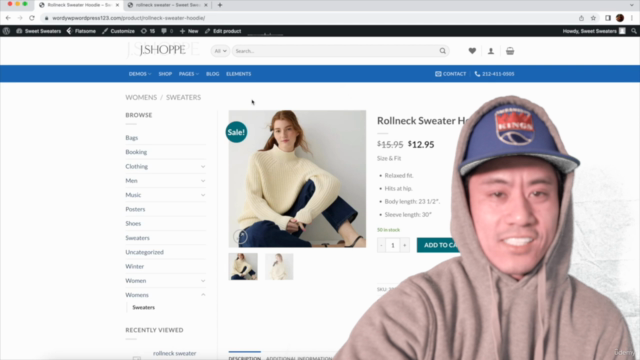The width and height of the screenshot is (640, 360).
Task: Click the Sweaters breadcrumb
Action: 183,97
